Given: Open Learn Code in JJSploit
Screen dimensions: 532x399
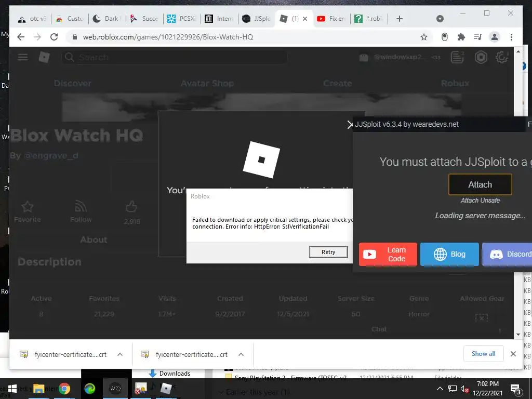Looking at the screenshot, I should (x=388, y=255).
